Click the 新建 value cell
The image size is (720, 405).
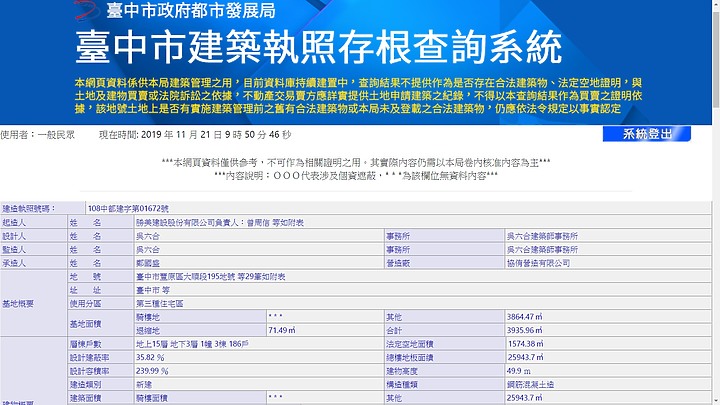pos(259,384)
